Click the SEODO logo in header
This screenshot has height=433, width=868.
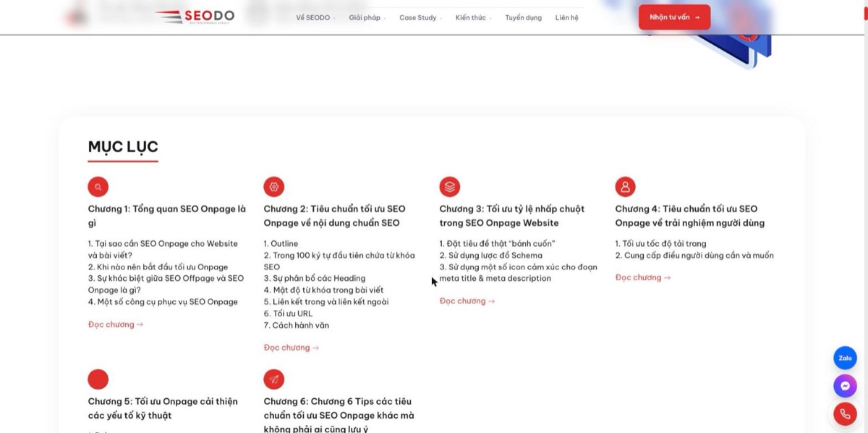(194, 17)
